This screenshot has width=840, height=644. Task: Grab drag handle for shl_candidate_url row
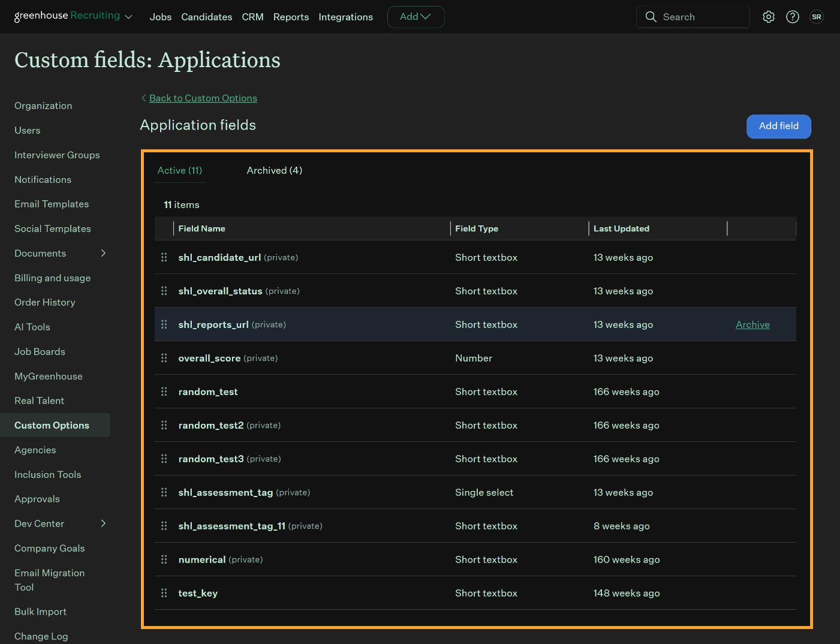point(164,257)
